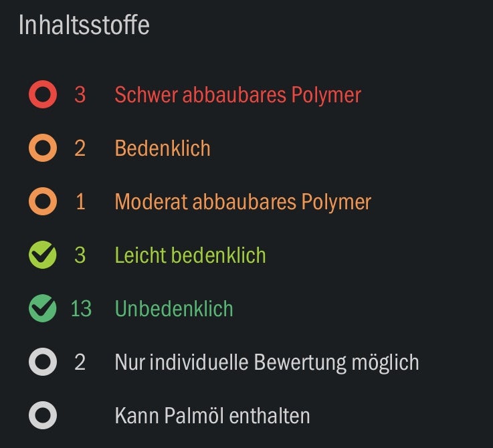This screenshot has height=448, width=493.
Task: Click the orange count 2 beside Bedenklich
Action: (80, 148)
